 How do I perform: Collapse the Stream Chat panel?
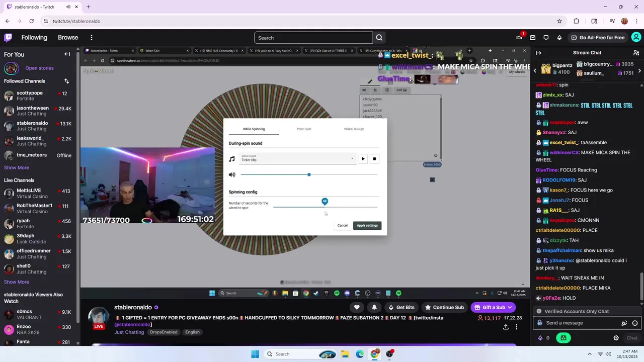pos(538,53)
